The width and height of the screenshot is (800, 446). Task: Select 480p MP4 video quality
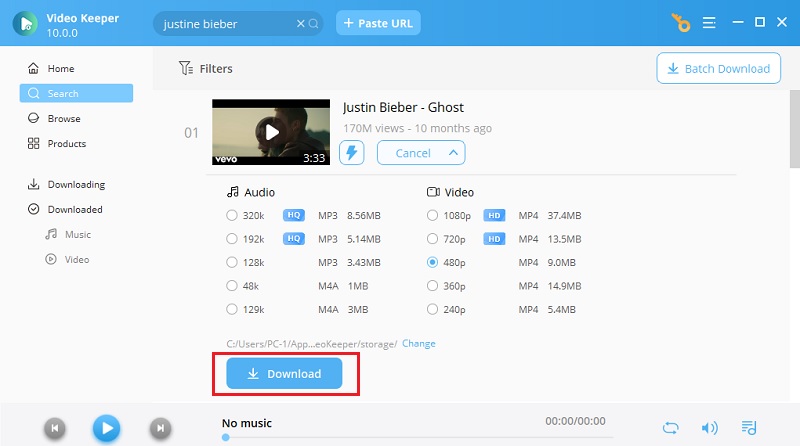coord(432,262)
